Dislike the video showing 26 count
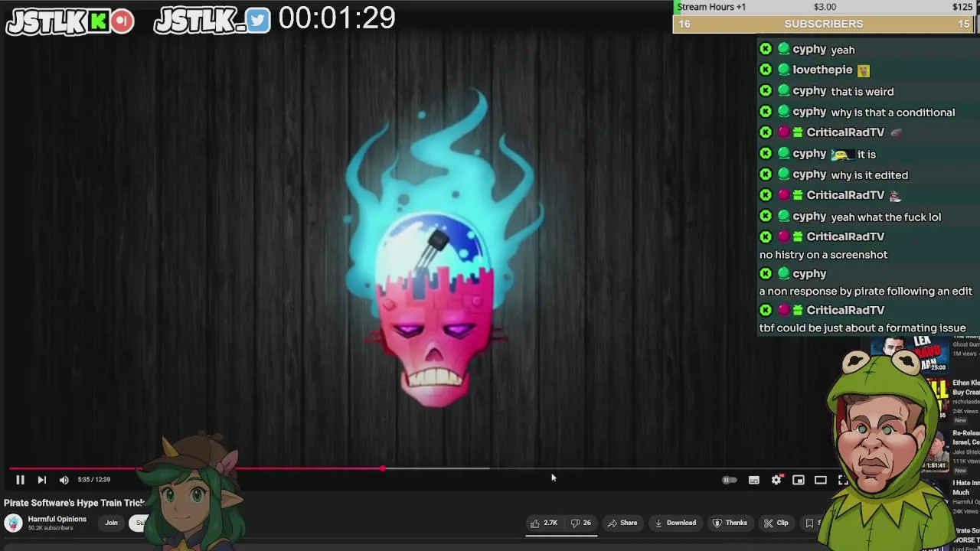The height and width of the screenshot is (551, 980). click(582, 523)
